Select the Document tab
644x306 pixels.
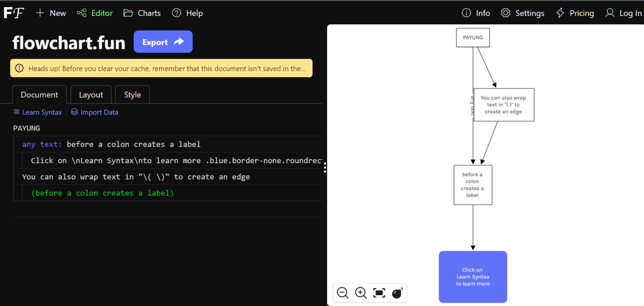39,94
